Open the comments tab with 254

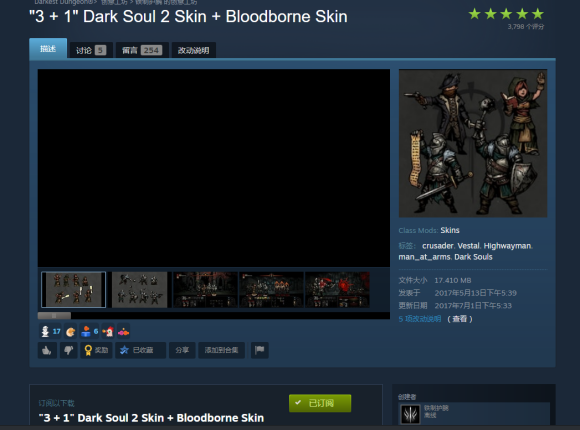142,50
